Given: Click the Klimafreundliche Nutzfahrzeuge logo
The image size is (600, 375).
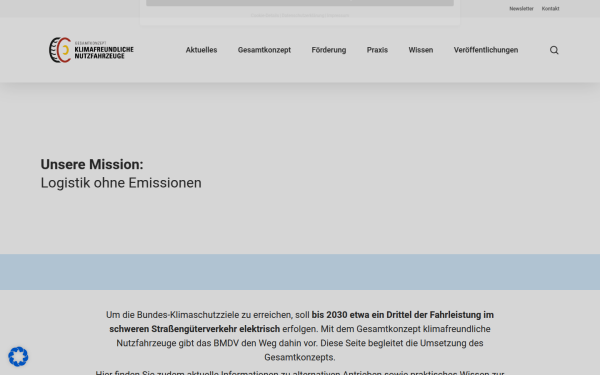Looking at the screenshot, I should click(91, 50).
